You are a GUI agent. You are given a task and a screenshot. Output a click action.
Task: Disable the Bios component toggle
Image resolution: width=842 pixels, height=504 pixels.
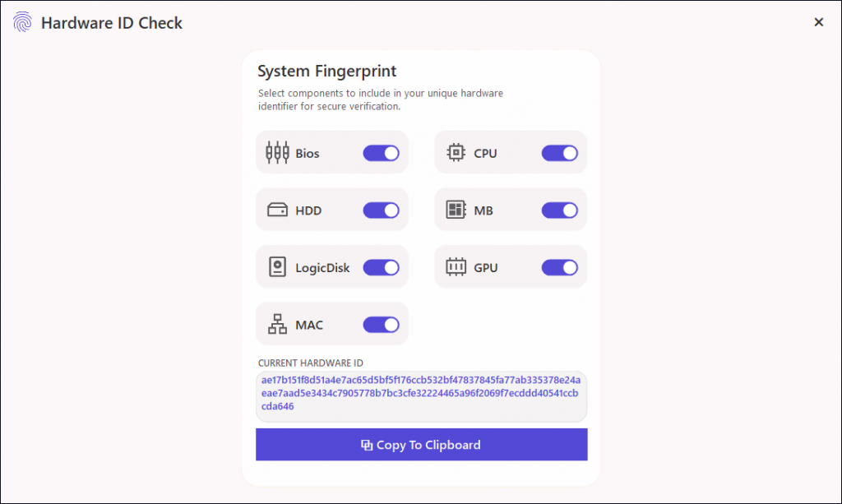pos(381,152)
